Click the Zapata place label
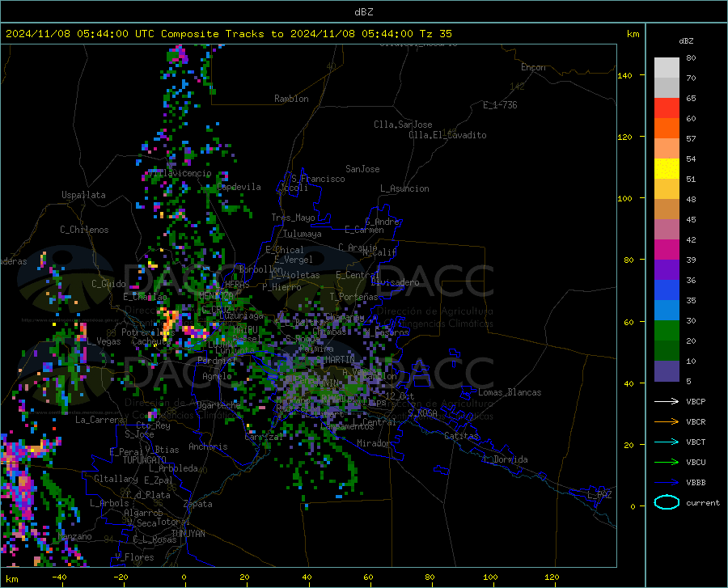This screenshot has height=588, width=728. 198,504
